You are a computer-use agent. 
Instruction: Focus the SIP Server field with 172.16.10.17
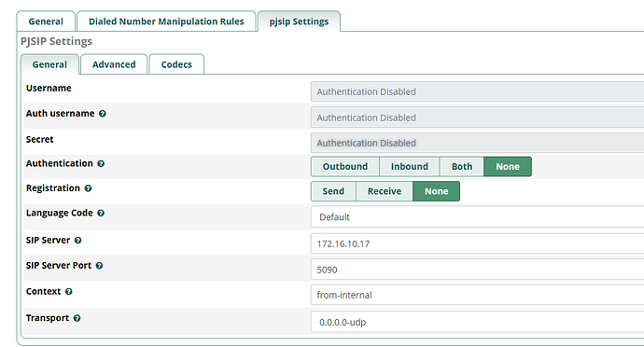tap(477, 243)
